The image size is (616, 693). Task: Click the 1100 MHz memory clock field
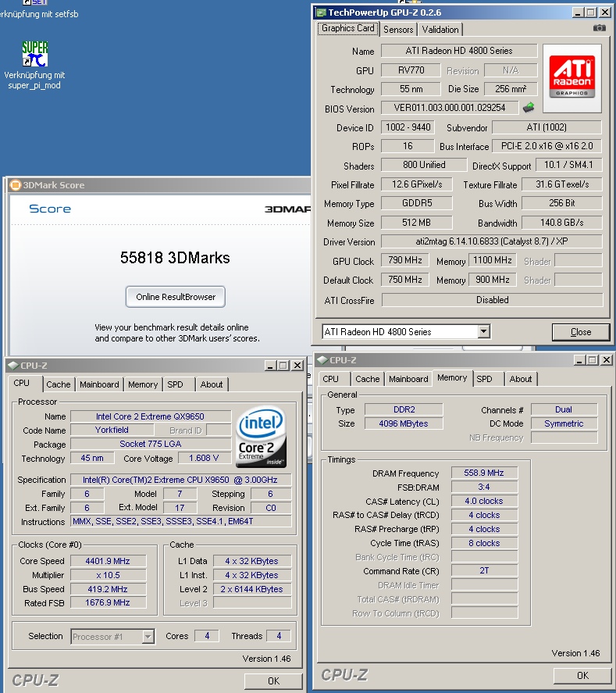tap(493, 260)
